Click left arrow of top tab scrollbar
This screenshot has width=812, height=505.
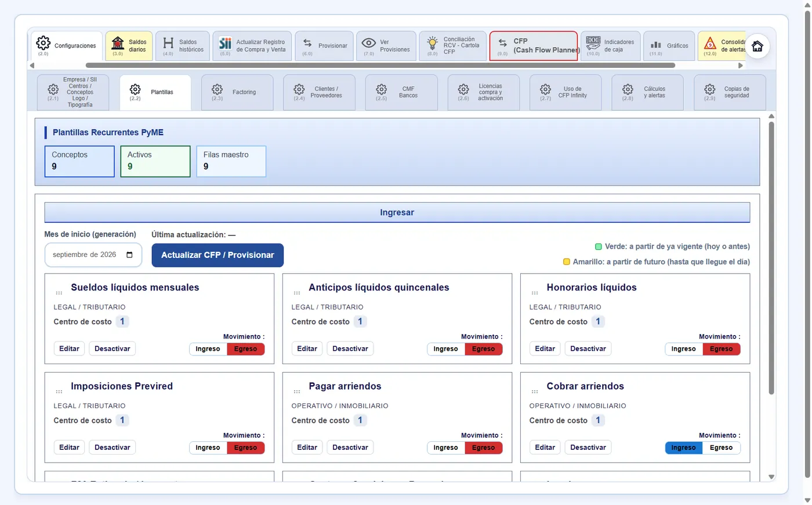[x=32, y=66]
